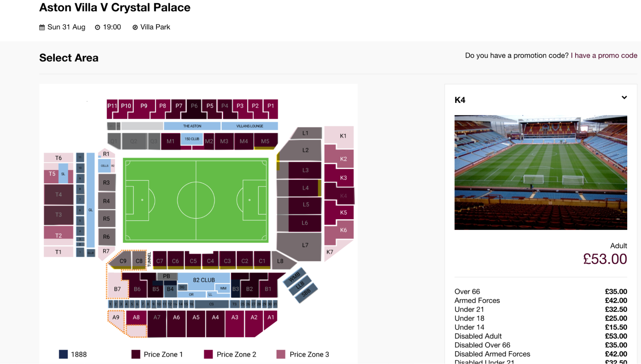
Task: Click the location pin icon beside Villa Park
Action: [135, 27]
